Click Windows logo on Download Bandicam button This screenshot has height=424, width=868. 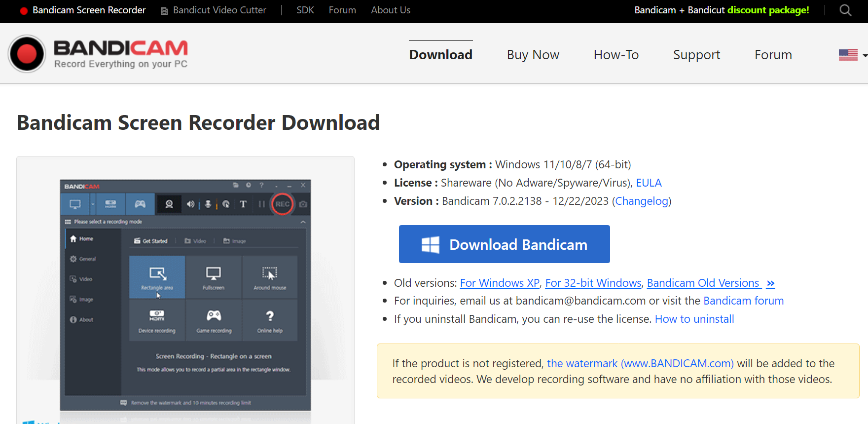tap(430, 244)
